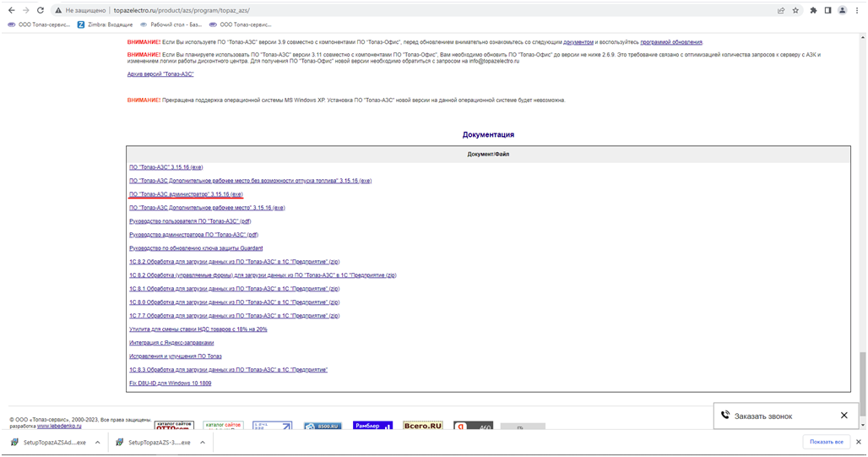Viewport: 868px width, 457px height.
Task: Download '1С 8.0 Обработка' zip link
Action: tap(234, 302)
